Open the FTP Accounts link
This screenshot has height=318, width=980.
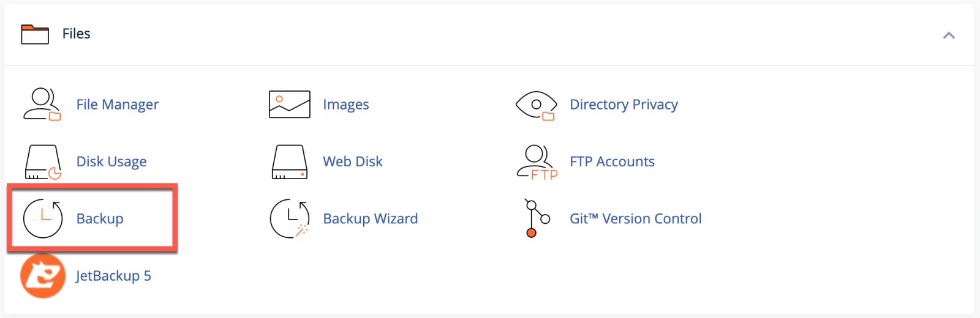[612, 161]
